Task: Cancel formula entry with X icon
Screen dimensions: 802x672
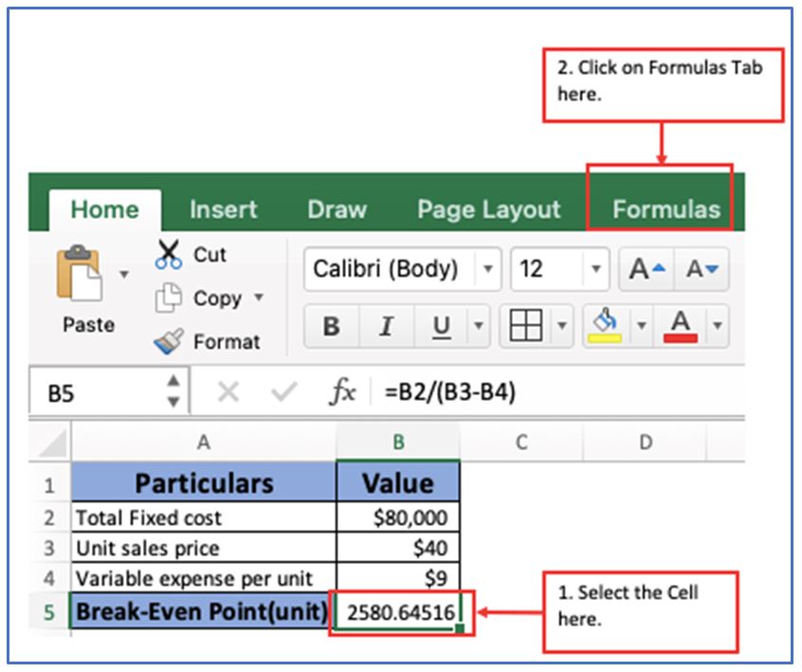Action: (x=228, y=392)
